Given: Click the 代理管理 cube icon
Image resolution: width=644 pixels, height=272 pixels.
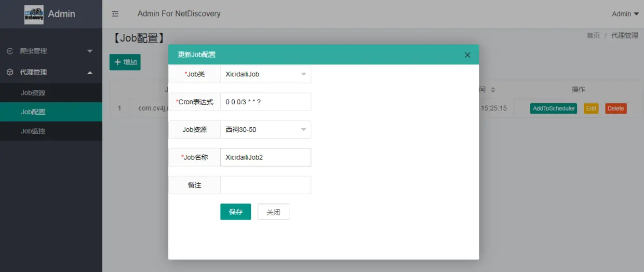Looking at the screenshot, I should tap(10, 72).
